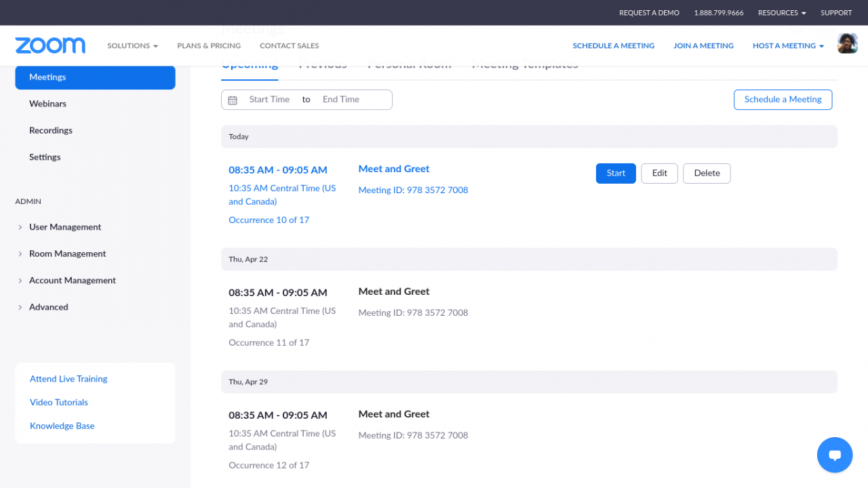Click Schedule a Meeting in the top navigation
Viewport: 868px width, 488px height.
tap(614, 46)
